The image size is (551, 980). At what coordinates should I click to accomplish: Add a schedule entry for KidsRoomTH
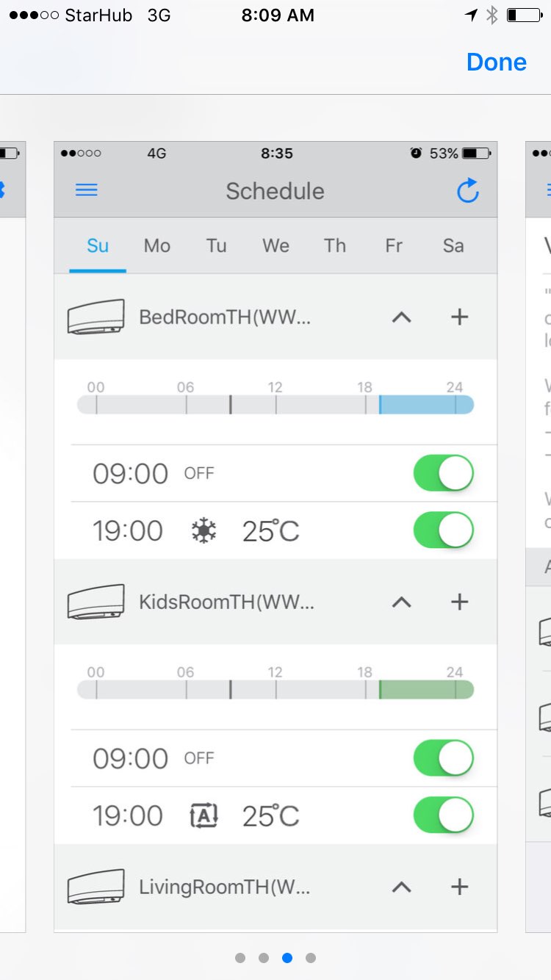pos(459,602)
